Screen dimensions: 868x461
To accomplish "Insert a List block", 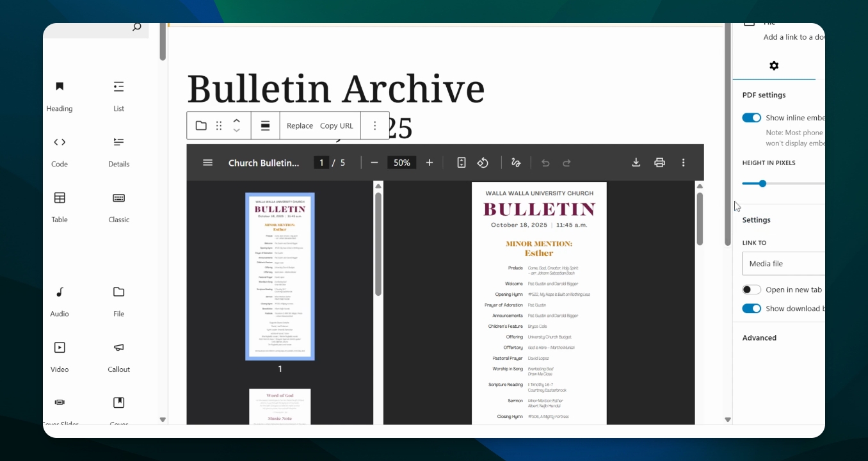I will (118, 97).
